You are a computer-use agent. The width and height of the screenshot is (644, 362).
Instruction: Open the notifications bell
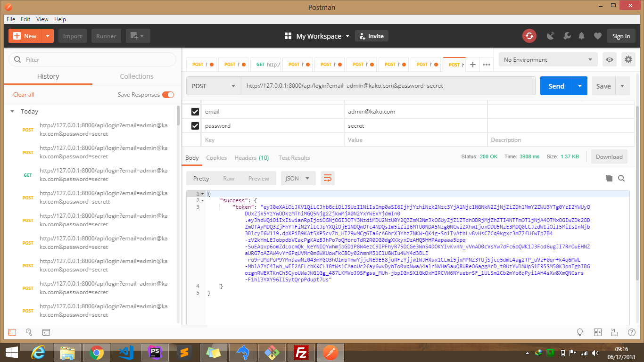[582, 36]
